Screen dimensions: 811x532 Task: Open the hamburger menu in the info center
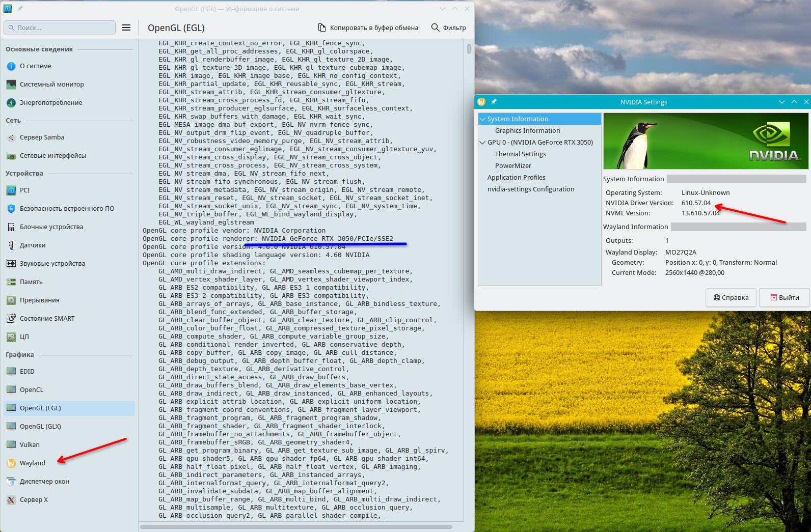(x=126, y=27)
